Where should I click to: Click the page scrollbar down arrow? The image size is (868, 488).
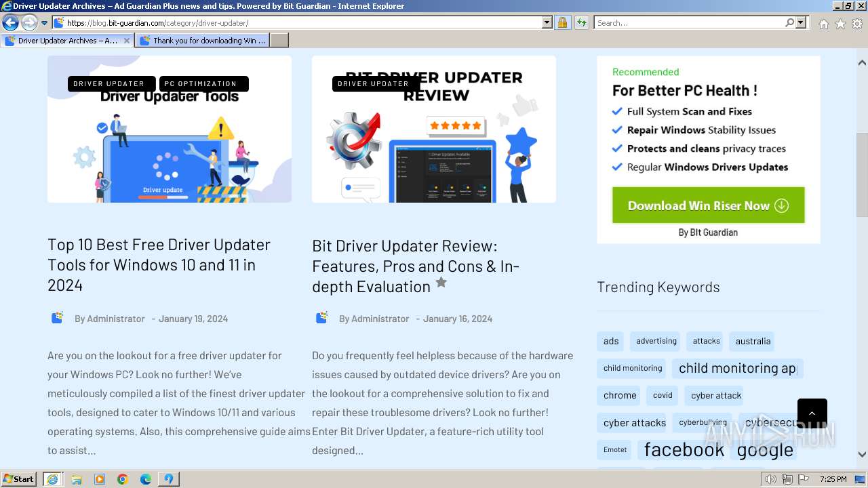tap(862, 455)
